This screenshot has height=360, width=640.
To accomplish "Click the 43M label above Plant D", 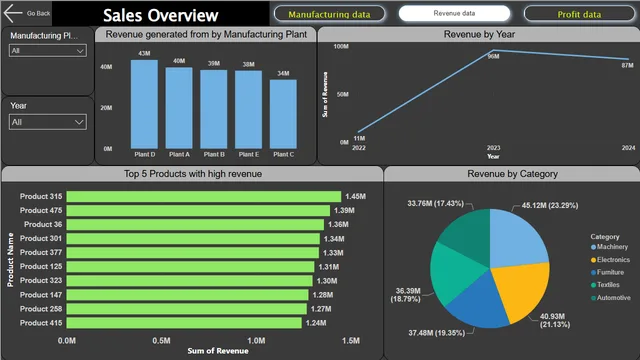I will (144, 53).
